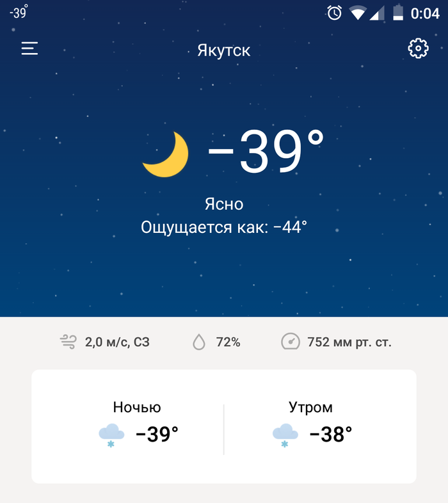Tap the morning snow cloud icon
The image size is (448, 503).
tap(285, 435)
